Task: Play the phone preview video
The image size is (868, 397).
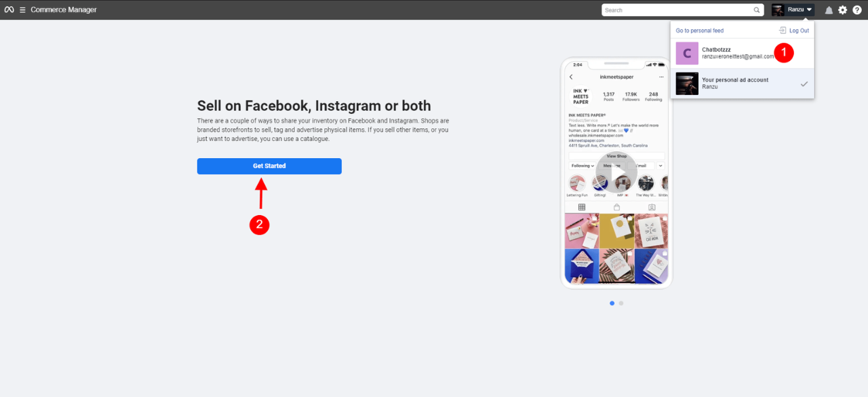Action: 616,172
